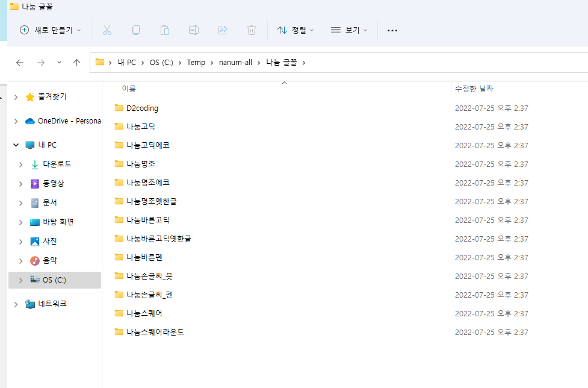Open the 보기 view dropdown
588x388 pixels.
click(348, 30)
